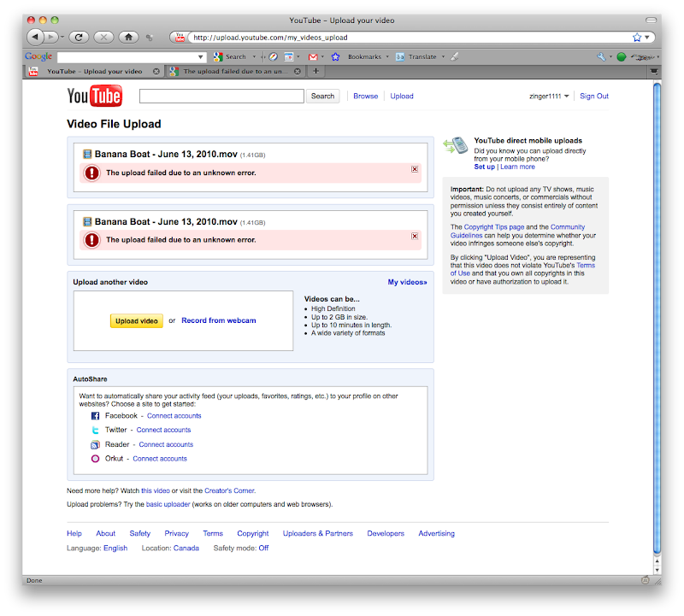684x616 pixels.
Task: Click the Facebook AutoShare icon
Action: point(95,415)
